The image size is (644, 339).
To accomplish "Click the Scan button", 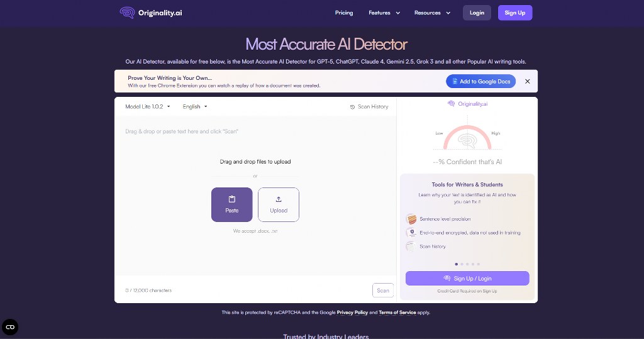I will (383, 290).
